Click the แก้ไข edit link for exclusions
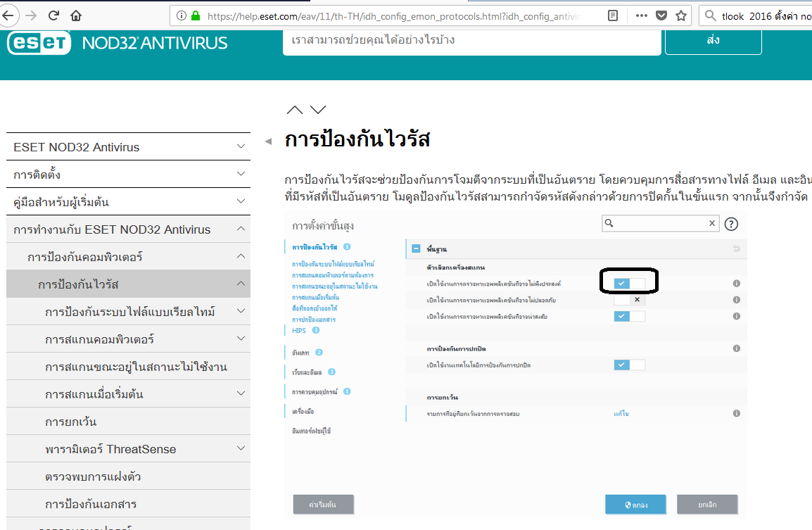812x530 pixels. coord(621,413)
